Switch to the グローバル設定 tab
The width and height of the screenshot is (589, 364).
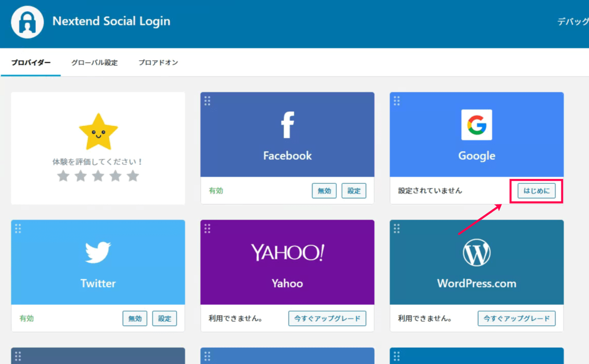(94, 63)
